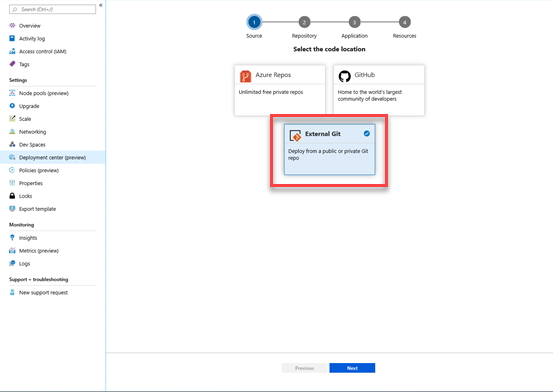Click the 'Select the code location' heading
The width and height of the screenshot is (553, 392).
[329, 49]
